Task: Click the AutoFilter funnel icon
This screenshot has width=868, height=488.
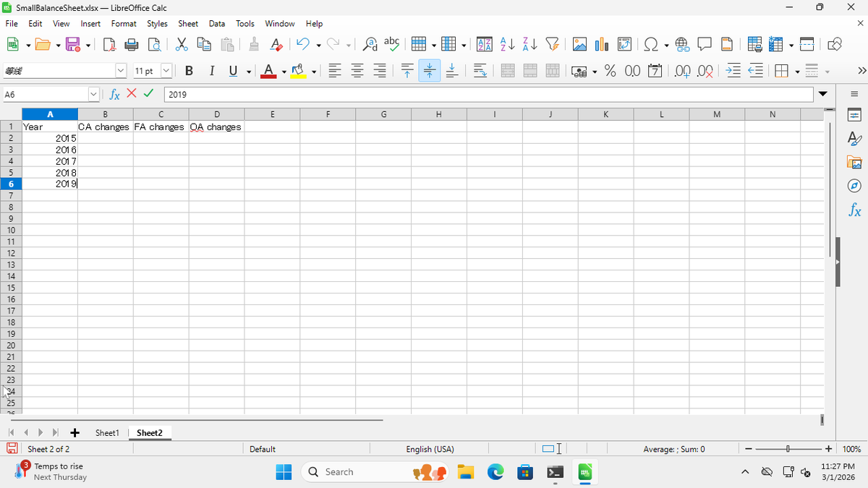Action: click(x=551, y=45)
